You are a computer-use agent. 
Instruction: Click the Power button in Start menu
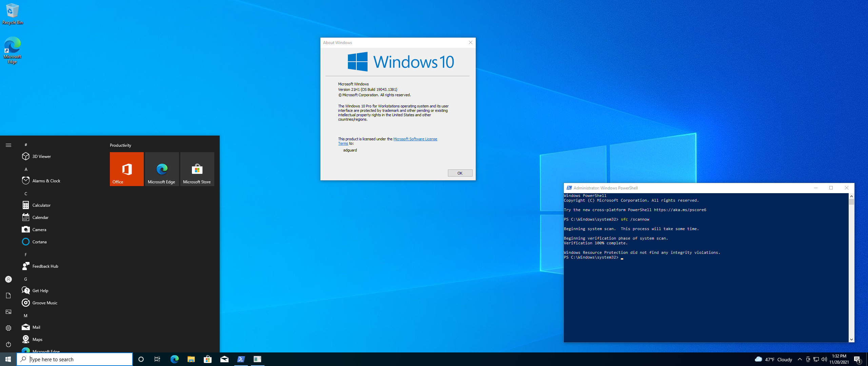click(8, 344)
